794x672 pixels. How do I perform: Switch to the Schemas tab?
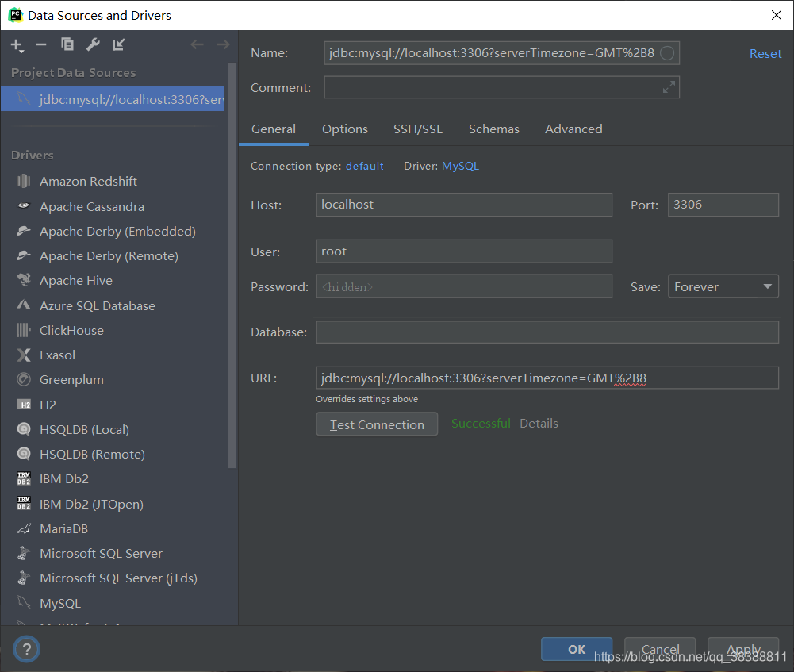tap(493, 129)
